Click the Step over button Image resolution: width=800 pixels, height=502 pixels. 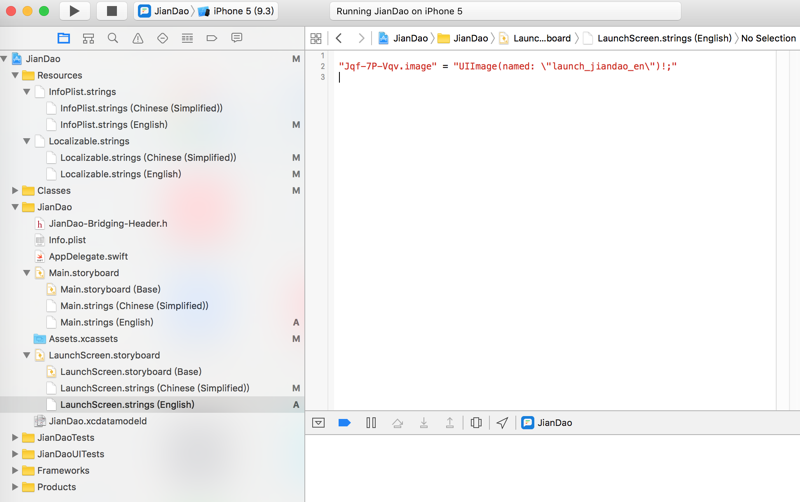tap(397, 423)
